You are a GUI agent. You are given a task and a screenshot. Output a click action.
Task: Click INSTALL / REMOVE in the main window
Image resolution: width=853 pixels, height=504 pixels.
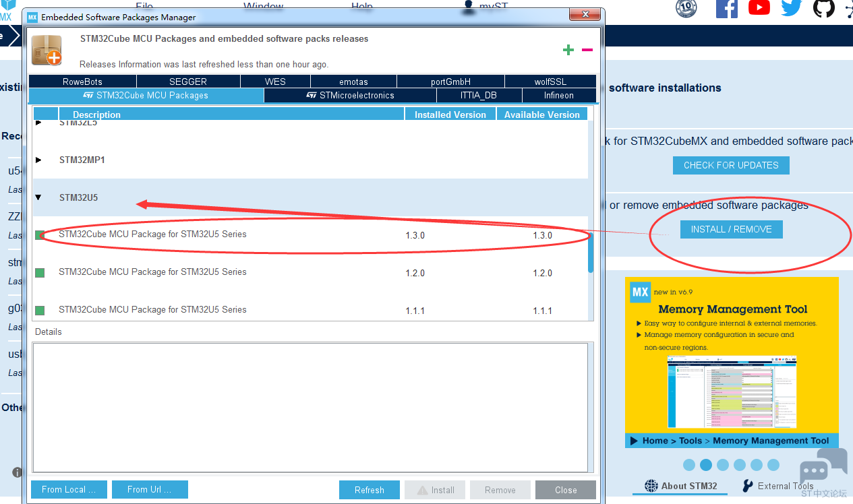click(731, 229)
